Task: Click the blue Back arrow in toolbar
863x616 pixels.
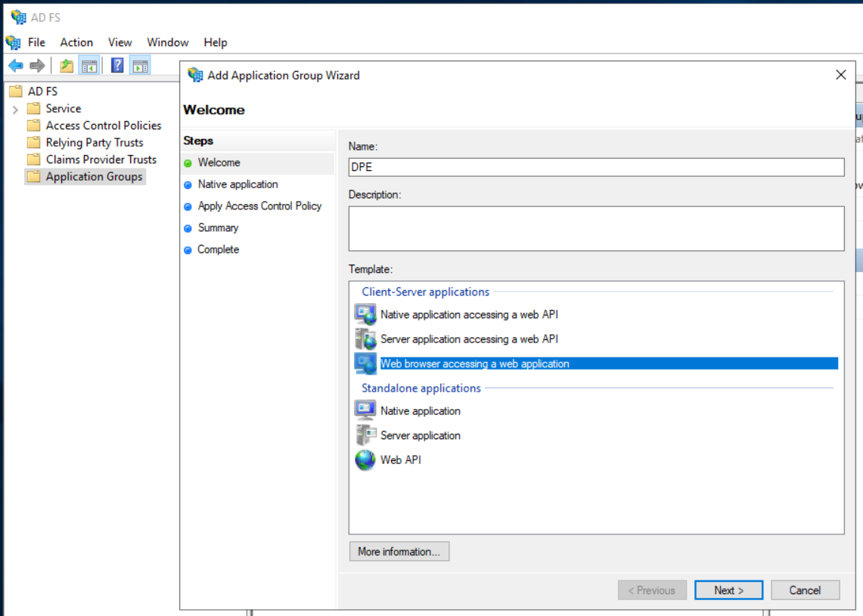Action: click(15, 66)
